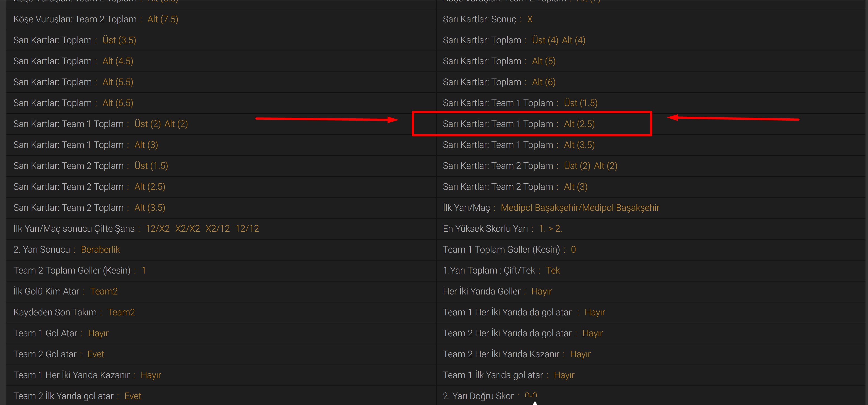
Task: Click İlk Golü Kim Atar Team2 value
Action: pos(104,291)
